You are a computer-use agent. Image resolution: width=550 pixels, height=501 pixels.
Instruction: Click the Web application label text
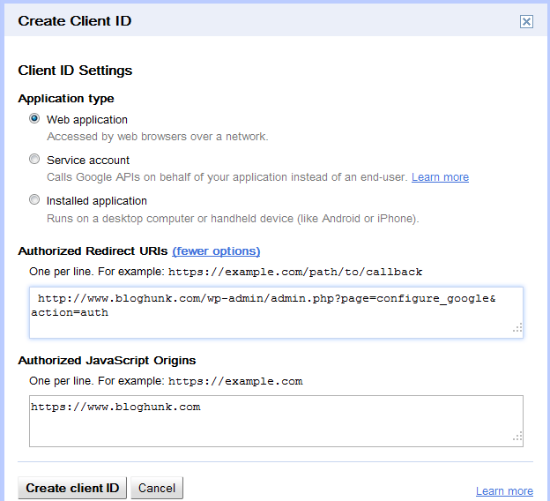[x=87, y=120]
